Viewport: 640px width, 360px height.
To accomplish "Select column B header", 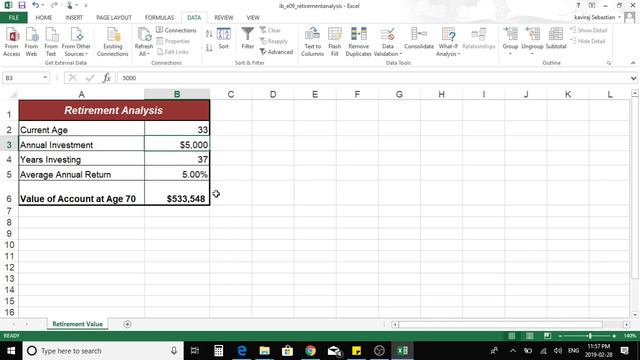I will click(x=177, y=94).
